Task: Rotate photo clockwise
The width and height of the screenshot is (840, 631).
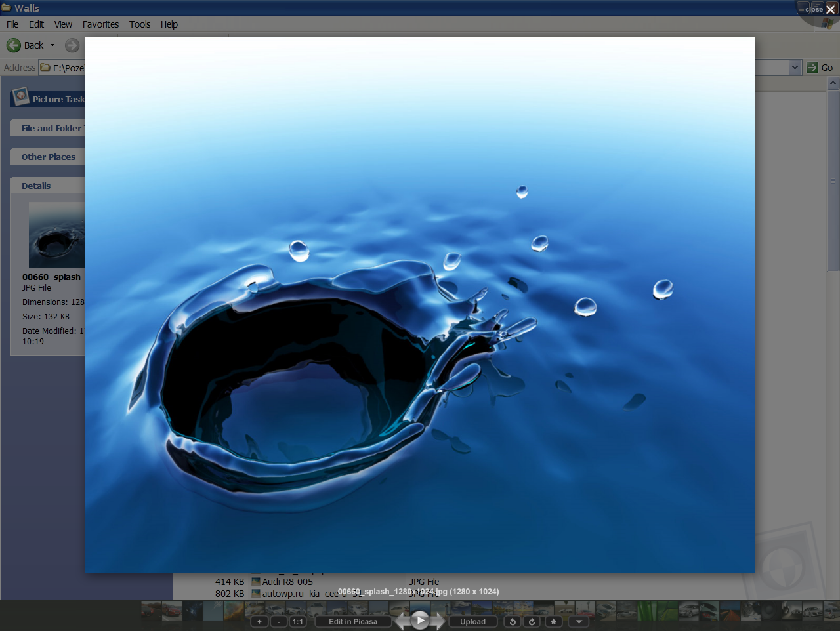Action: (532, 621)
